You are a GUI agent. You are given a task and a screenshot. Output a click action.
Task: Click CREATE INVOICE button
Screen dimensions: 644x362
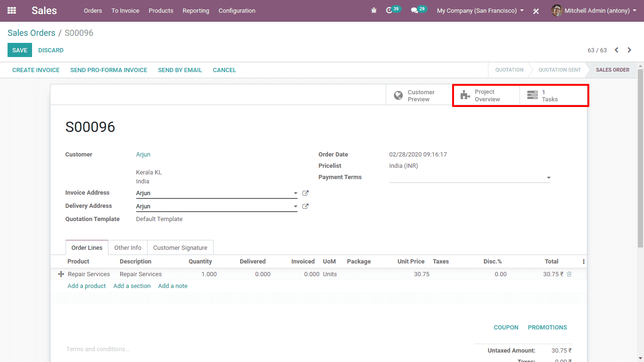point(36,70)
